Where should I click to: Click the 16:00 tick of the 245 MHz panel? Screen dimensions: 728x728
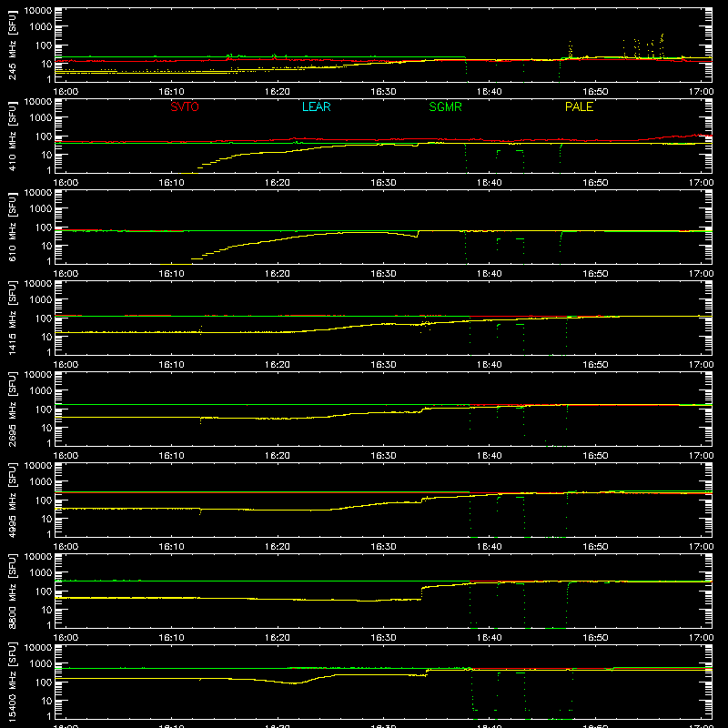(x=66, y=92)
